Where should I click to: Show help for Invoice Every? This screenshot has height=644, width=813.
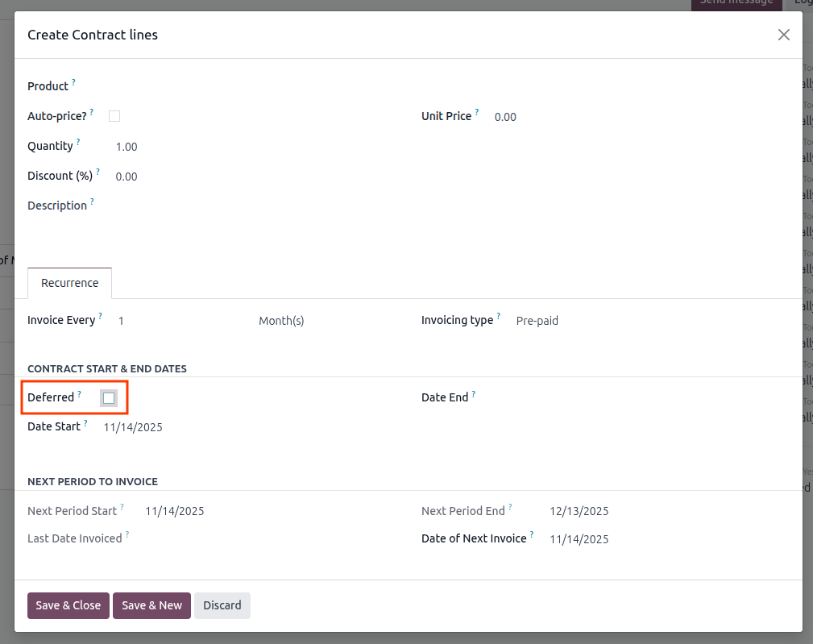101,316
